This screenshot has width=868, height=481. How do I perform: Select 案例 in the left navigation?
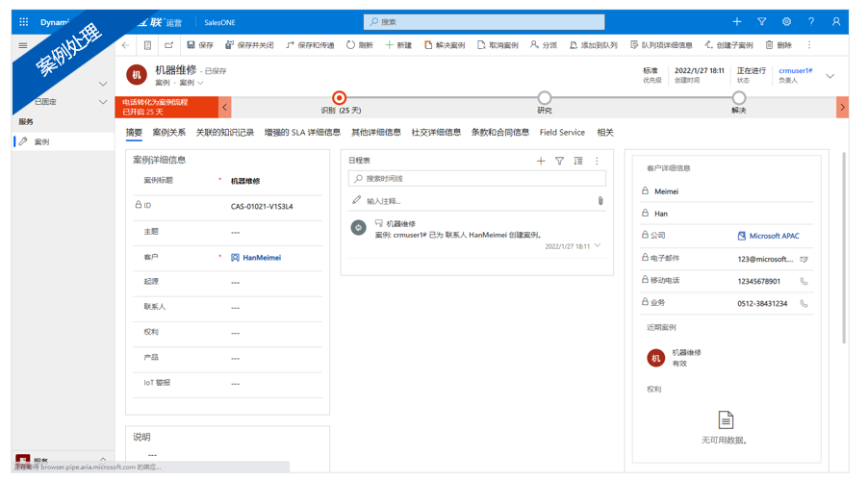pyautogui.click(x=64, y=141)
